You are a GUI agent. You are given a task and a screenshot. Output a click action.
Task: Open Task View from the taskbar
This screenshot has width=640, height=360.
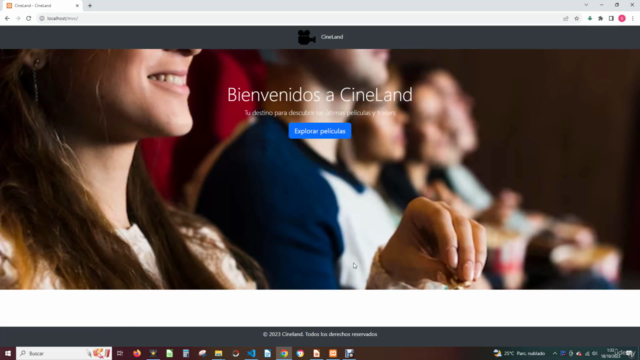(x=120, y=353)
